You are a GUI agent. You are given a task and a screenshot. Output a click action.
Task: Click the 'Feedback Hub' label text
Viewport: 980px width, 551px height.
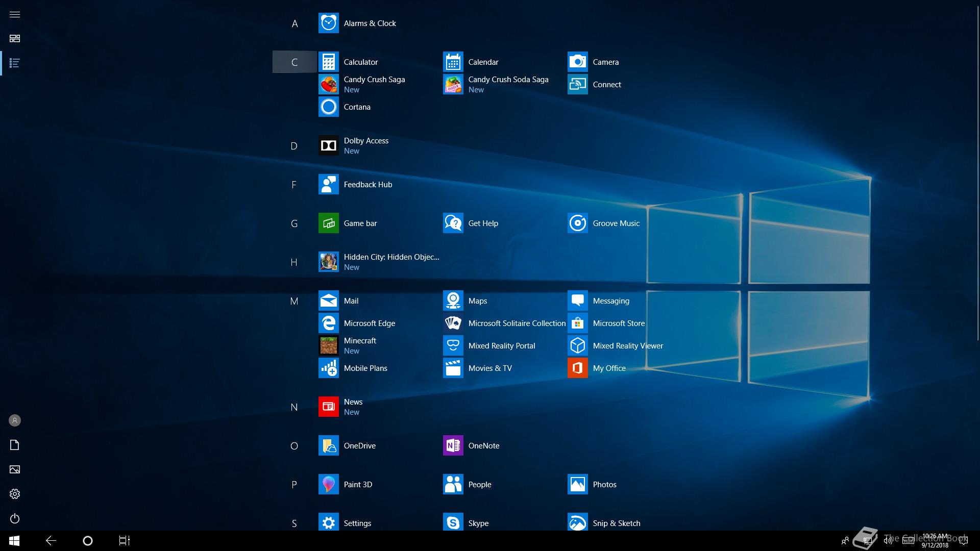point(368,184)
